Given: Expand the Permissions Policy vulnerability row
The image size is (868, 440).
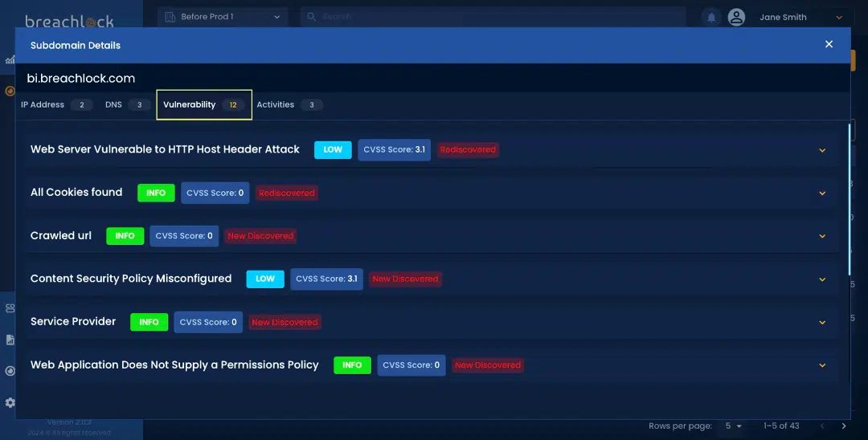Looking at the screenshot, I should (823, 365).
